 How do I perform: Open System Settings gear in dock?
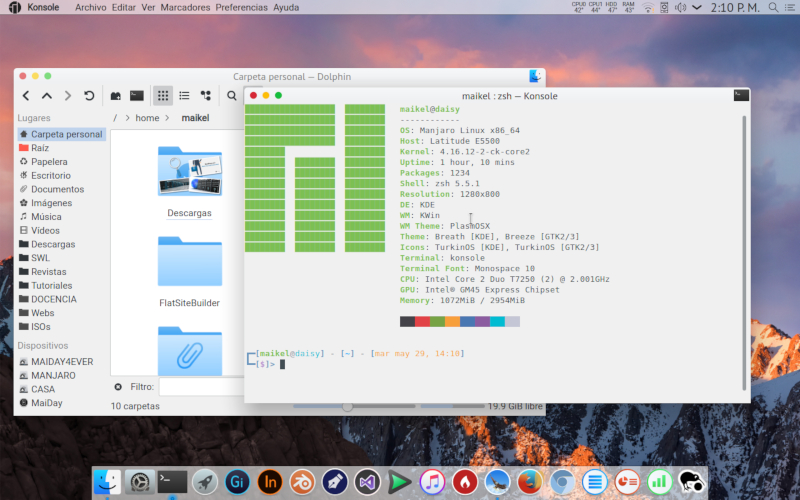tap(139, 482)
